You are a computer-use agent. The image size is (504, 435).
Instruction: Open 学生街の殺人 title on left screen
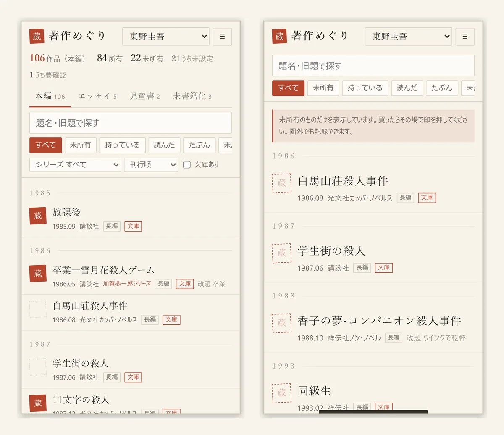click(81, 364)
